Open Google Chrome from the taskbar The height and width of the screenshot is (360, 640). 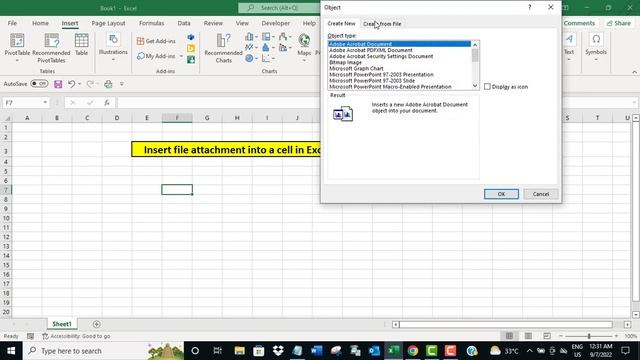413,351
